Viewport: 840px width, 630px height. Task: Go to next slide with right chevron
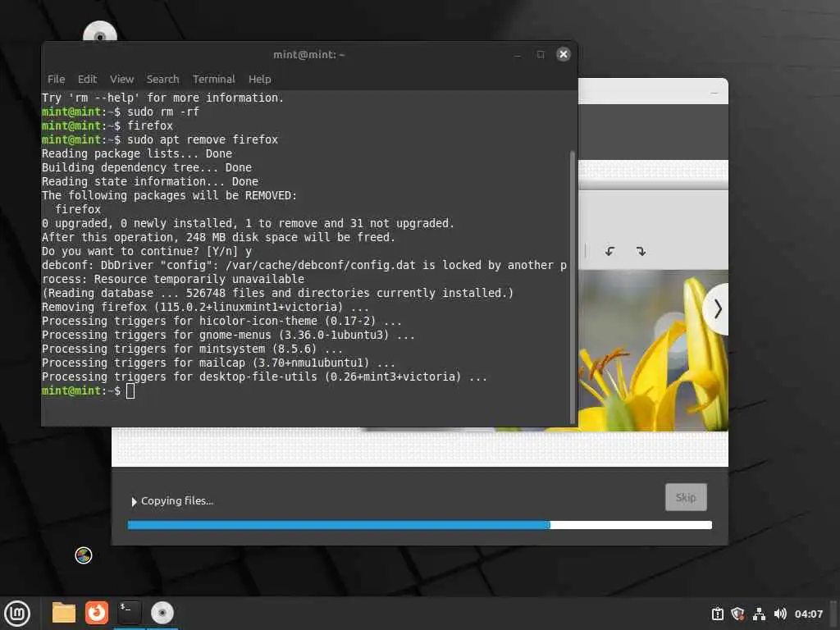pos(717,309)
